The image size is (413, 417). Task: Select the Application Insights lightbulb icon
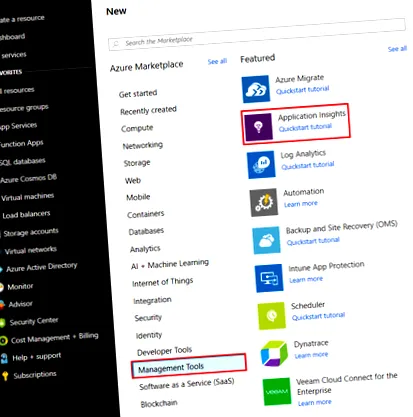pyautogui.click(x=258, y=127)
